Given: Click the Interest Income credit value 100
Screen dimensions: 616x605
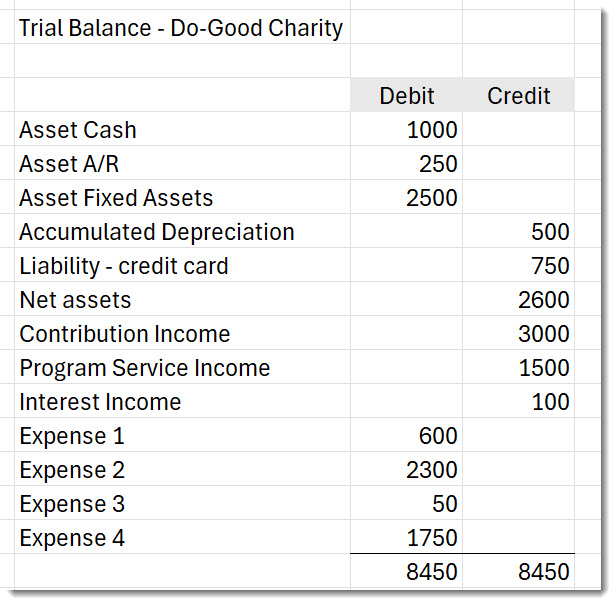Looking at the screenshot, I should [550, 402].
